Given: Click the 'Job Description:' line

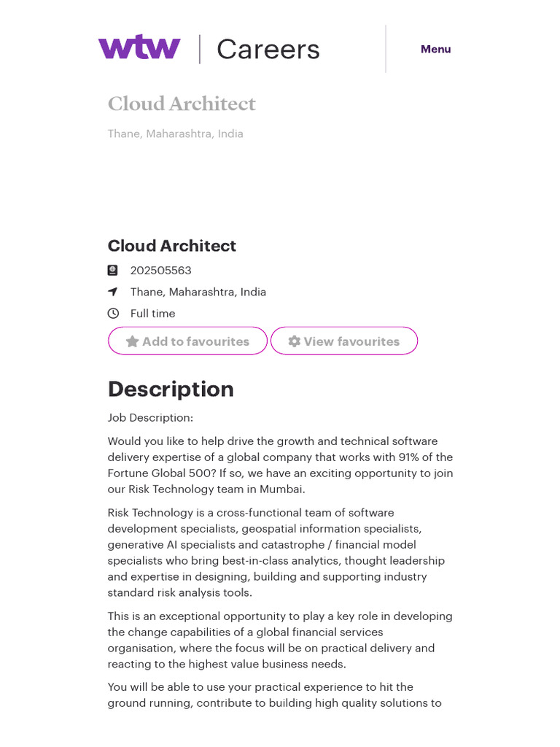Looking at the screenshot, I should (150, 418).
